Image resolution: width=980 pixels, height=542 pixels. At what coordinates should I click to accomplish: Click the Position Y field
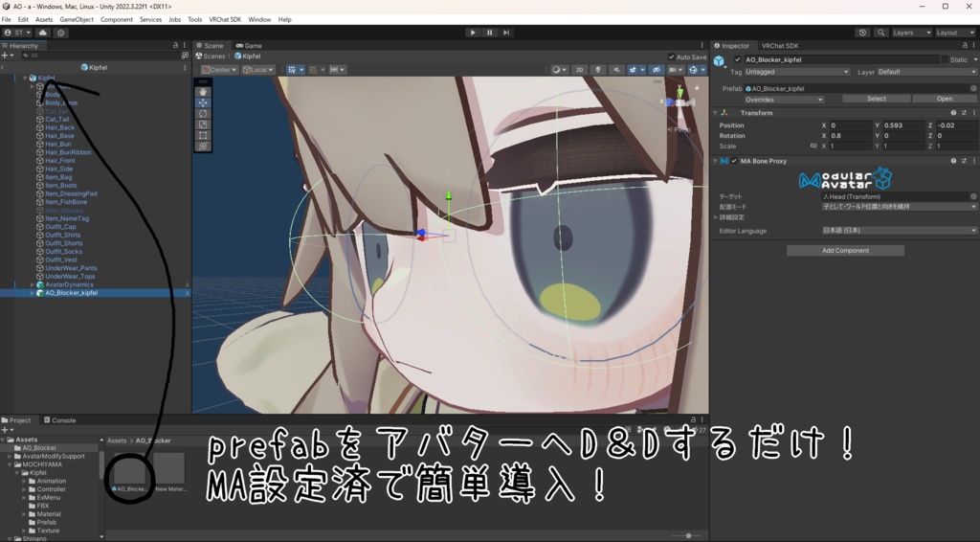[903, 125]
